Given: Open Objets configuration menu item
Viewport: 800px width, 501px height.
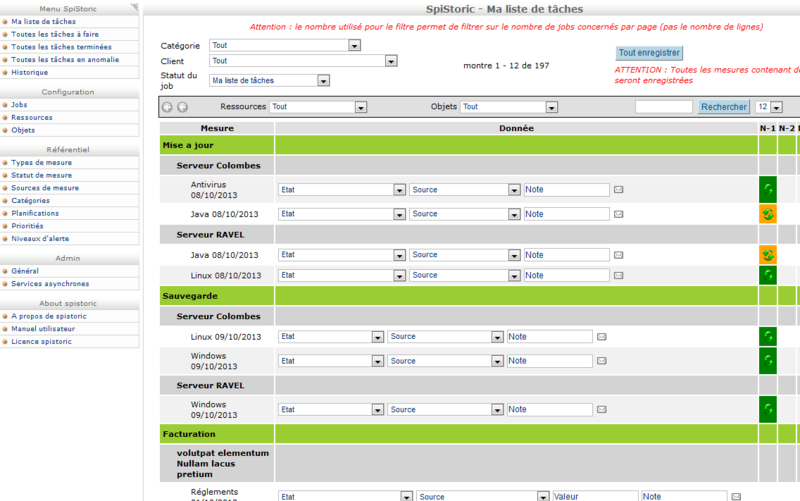Looking at the screenshot, I should coord(23,130).
